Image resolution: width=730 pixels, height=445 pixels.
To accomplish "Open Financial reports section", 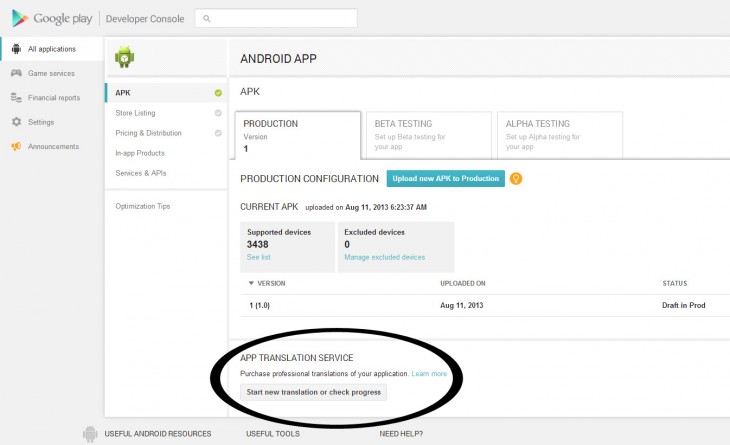I will pos(53,98).
